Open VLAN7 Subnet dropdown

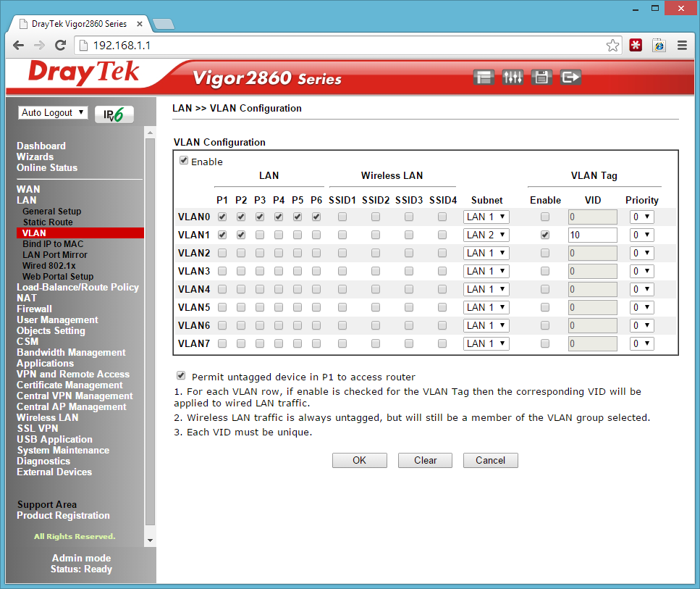pyautogui.click(x=486, y=343)
